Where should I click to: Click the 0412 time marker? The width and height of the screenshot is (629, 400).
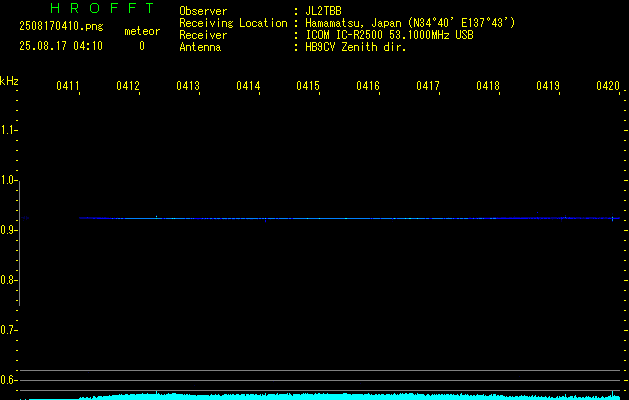click(x=128, y=86)
